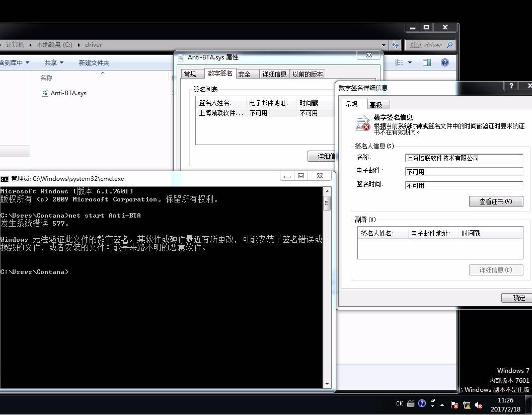Click the keyboard input method tray icon
532x415 pixels.
(x=411, y=403)
